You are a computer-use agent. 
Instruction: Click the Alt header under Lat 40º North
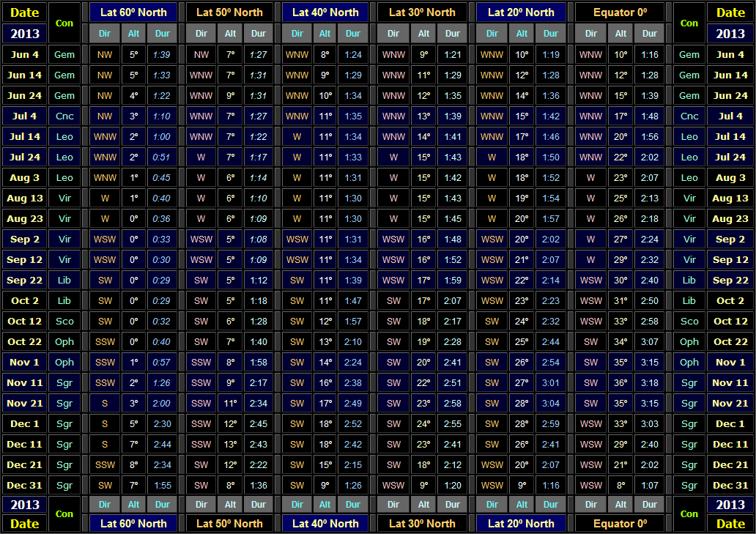click(325, 33)
